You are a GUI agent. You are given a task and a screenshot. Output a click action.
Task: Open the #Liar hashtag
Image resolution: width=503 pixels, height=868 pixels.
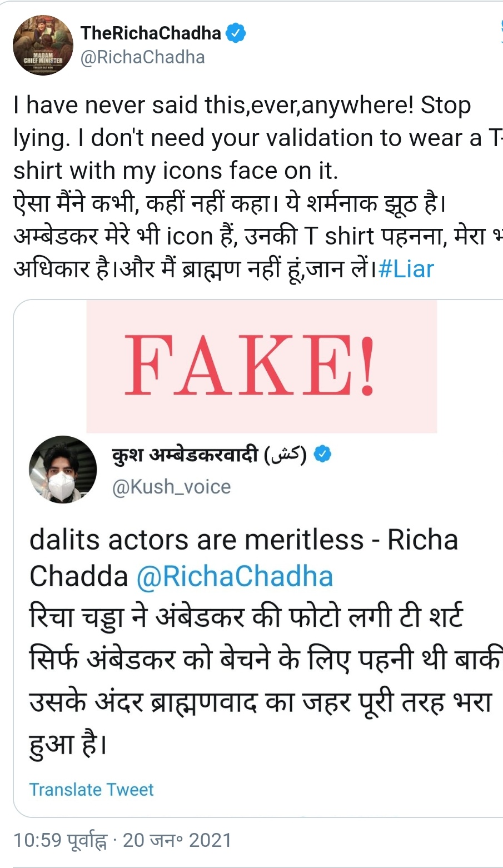[x=406, y=269]
